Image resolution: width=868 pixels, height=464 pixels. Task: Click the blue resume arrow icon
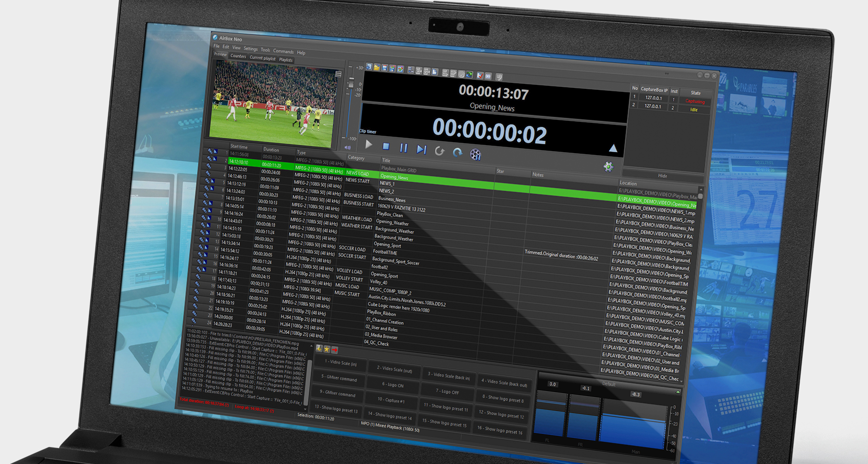(x=457, y=153)
